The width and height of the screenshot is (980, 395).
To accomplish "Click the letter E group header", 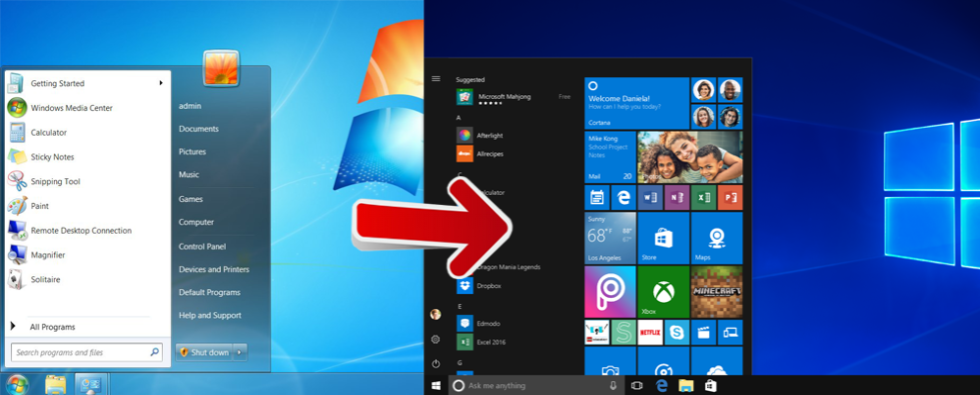I will click(460, 306).
